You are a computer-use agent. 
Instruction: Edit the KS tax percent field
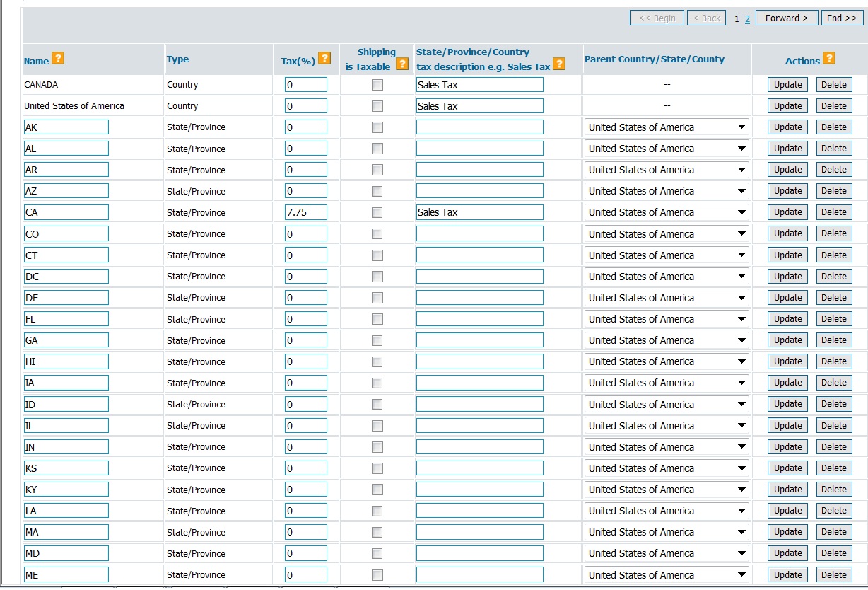click(x=306, y=468)
